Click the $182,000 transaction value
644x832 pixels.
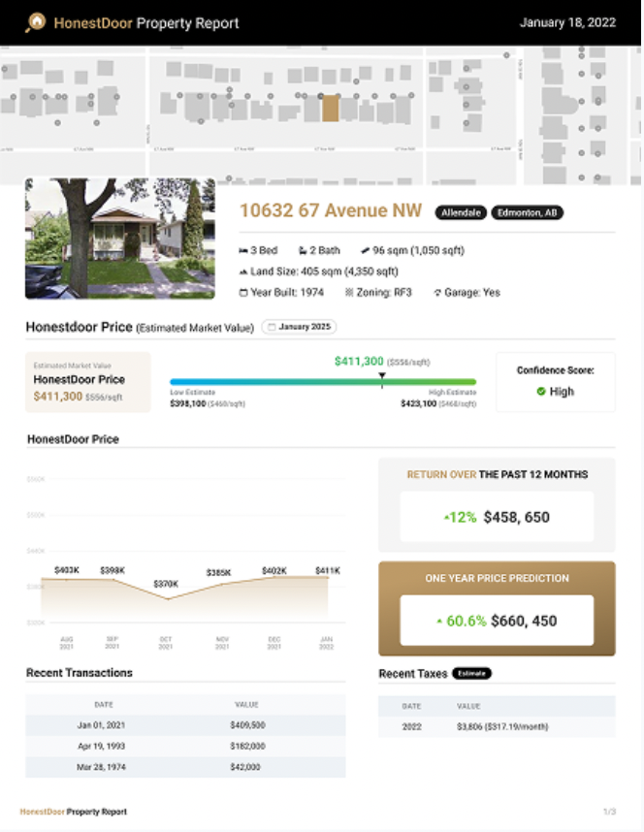point(247,746)
